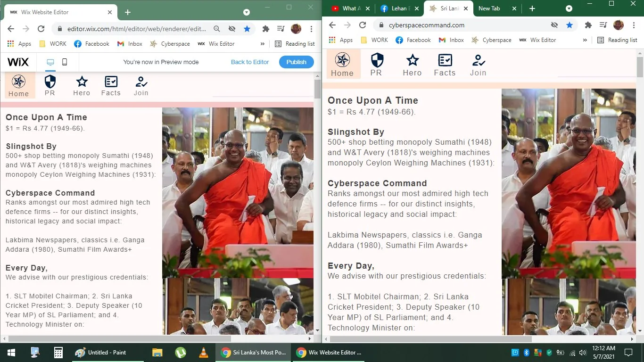Open Calculator from the taskbar
644x362 pixels.
(58, 352)
